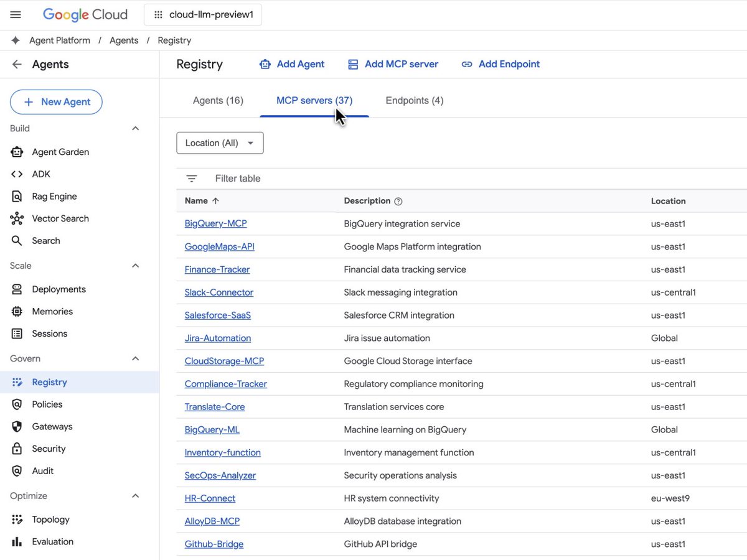Click the Add Agent robot icon
Image resolution: width=747 pixels, height=560 pixels.
265,64
